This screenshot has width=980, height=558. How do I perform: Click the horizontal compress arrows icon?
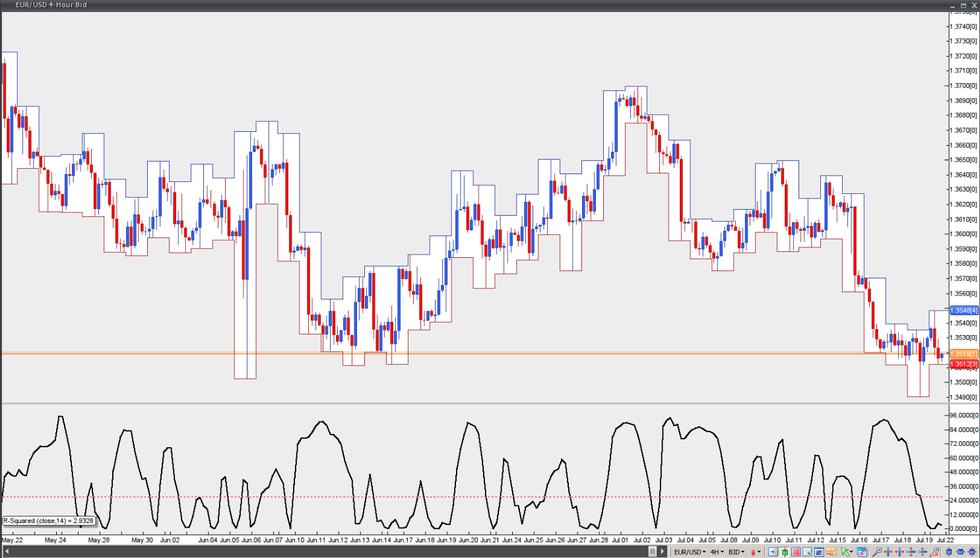(x=888, y=552)
